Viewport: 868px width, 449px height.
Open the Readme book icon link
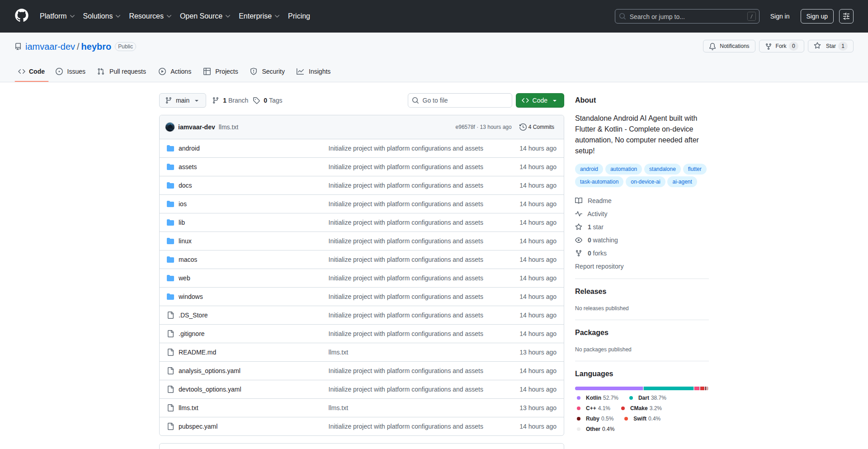[x=579, y=201]
